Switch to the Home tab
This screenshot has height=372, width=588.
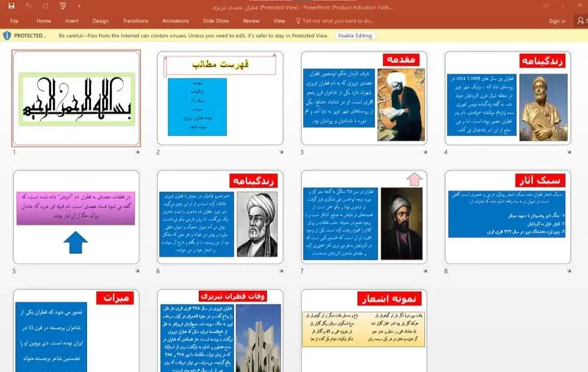tap(44, 21)
